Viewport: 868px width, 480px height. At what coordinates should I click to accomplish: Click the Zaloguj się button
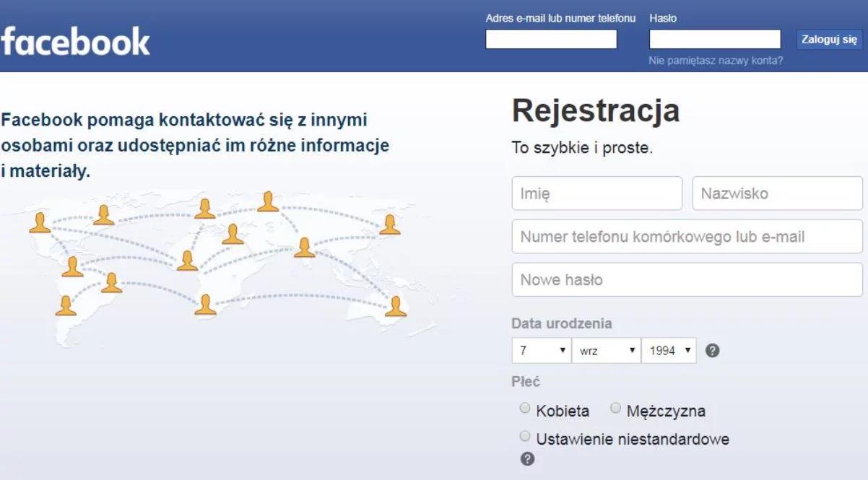[x=829, y=39]
